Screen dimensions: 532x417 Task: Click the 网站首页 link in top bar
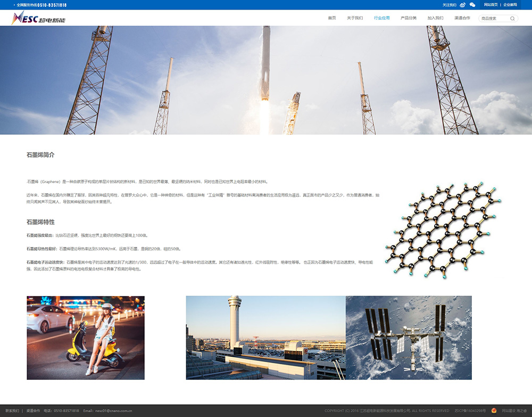(491, 5)
